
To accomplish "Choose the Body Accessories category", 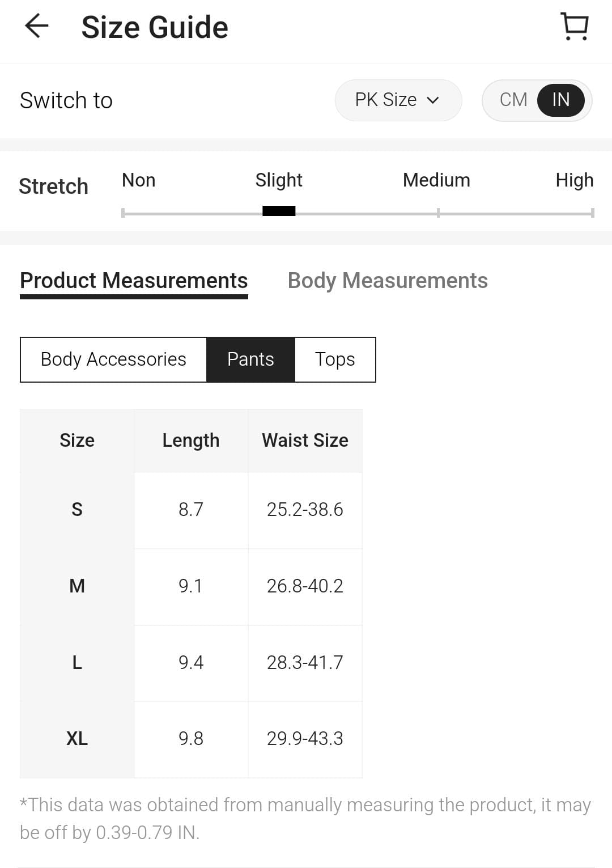I will click(x=113, y=359).
